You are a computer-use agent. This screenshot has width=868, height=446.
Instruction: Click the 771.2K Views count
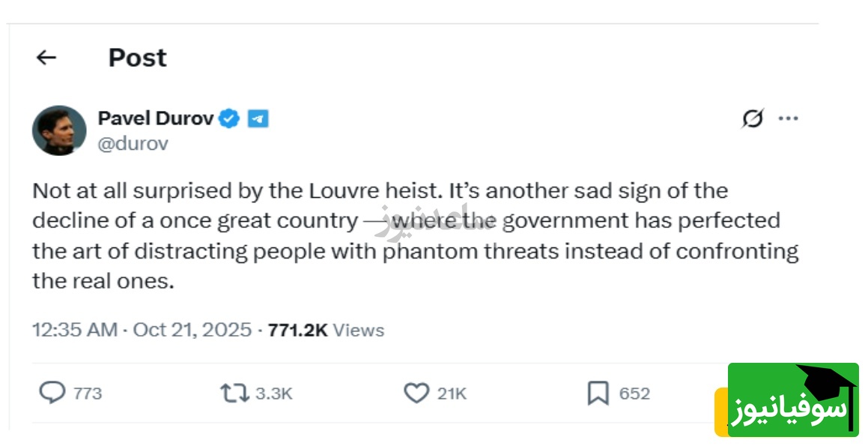click(326, 330)
